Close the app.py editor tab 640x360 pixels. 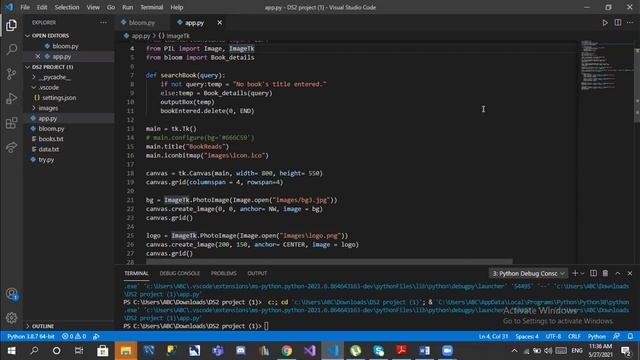[220, 23]
